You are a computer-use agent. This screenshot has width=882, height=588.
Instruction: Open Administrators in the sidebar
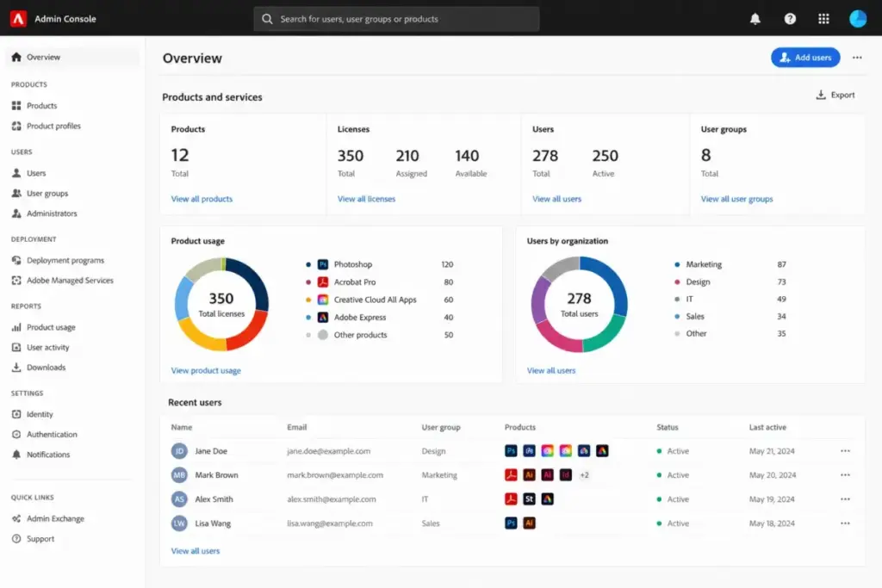[x=52, y=214]
